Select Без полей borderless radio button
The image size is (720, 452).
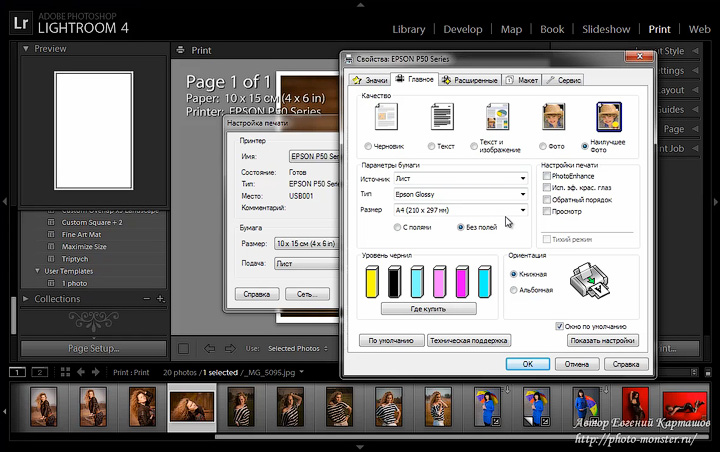pyautogui.click(x=461, y=227)
